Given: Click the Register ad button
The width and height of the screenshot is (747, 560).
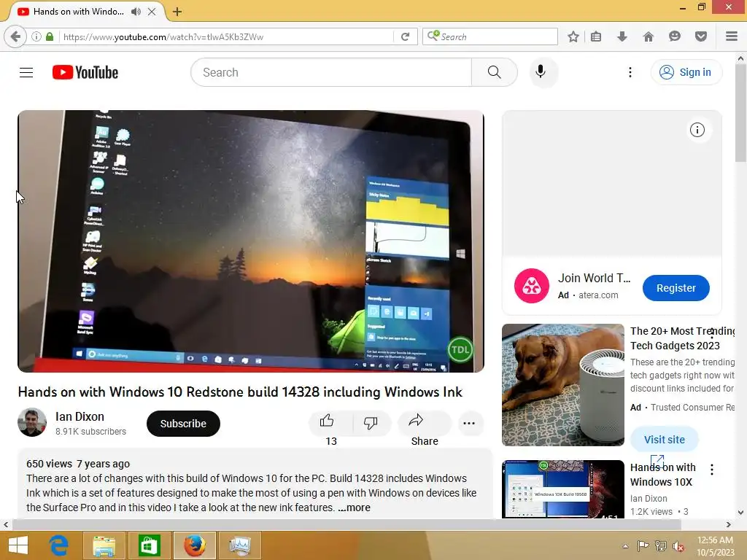Looking at the screenshot, I should (x=676, y=288).
